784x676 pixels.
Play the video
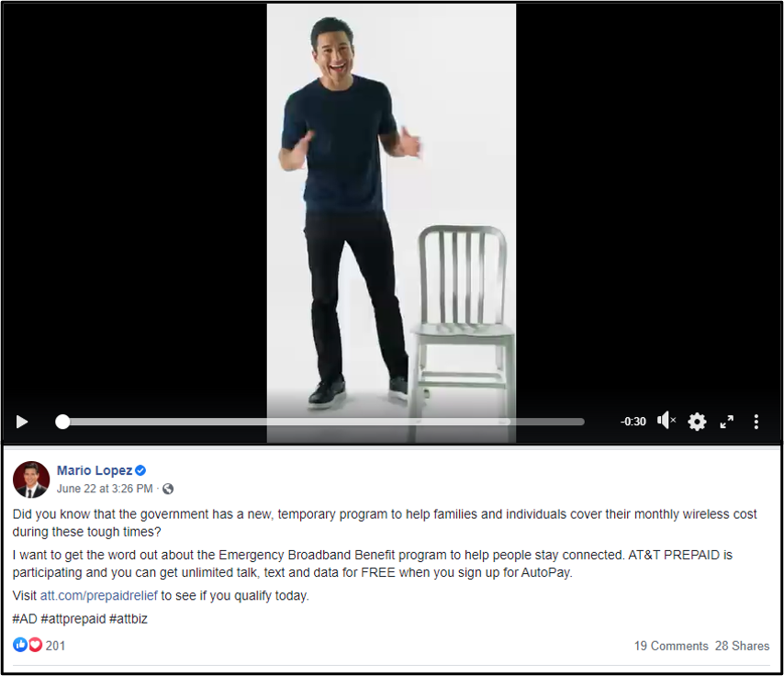[21, 422]
